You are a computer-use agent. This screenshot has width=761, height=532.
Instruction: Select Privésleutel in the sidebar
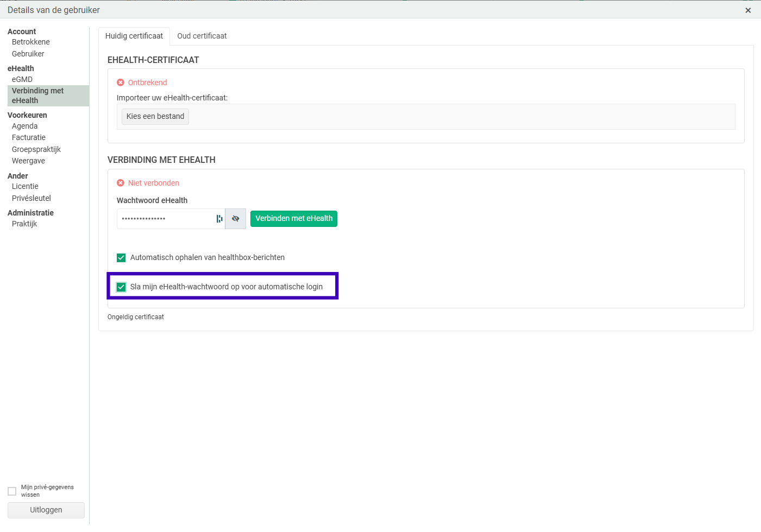click(32, 198)
